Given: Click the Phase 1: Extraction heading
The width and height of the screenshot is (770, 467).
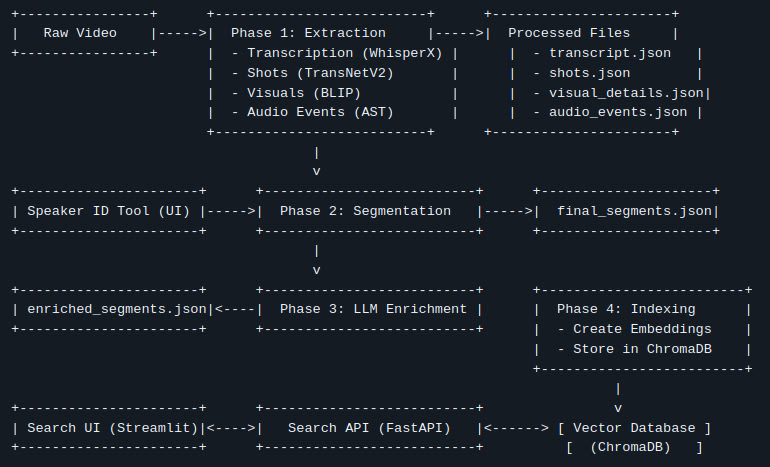Looking at the screenshot, I should click(x=308, y=33).
